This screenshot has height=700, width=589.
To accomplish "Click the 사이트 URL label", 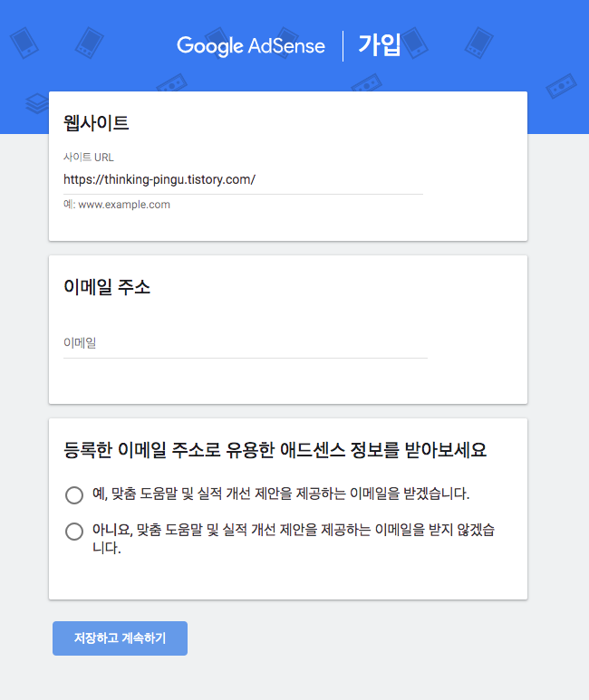I will click(x=89, y=158).
